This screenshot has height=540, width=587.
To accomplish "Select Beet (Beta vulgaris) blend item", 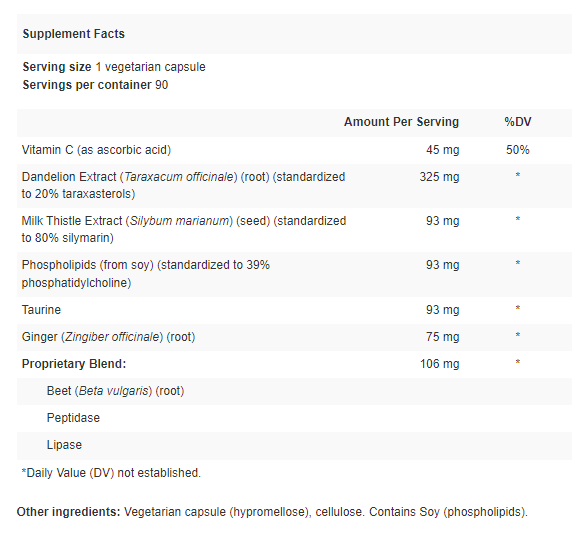I will coord(115,391).
